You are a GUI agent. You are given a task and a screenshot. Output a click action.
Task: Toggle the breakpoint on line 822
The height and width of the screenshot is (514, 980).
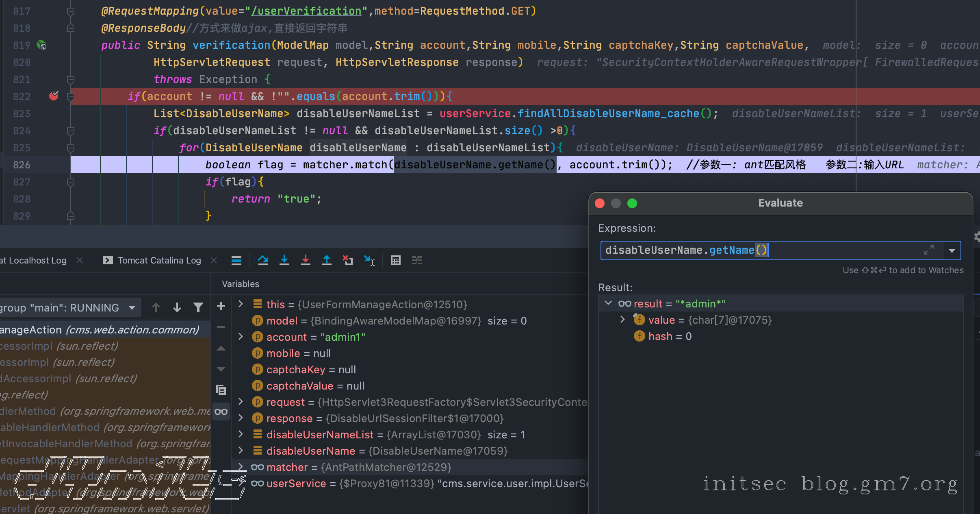pos(54,96)
